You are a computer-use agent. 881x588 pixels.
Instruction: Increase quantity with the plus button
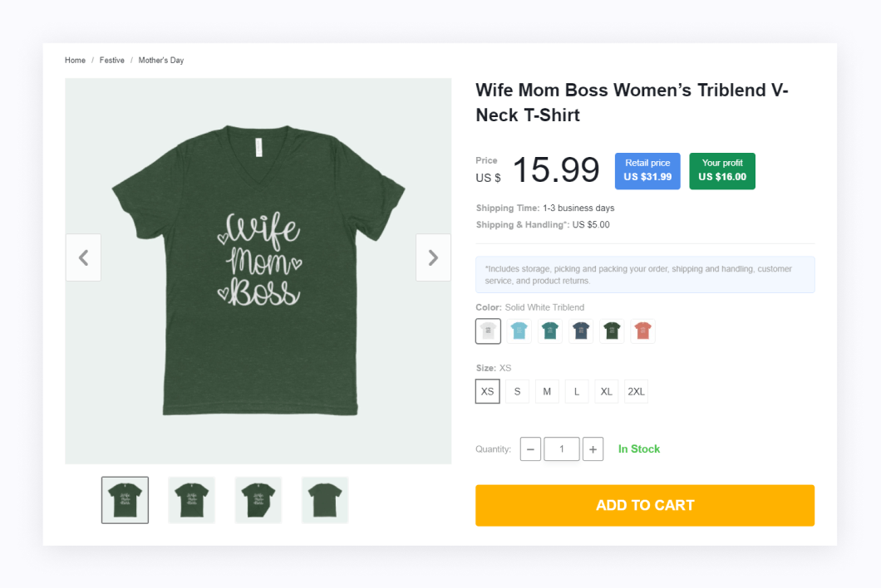point(593,449)
